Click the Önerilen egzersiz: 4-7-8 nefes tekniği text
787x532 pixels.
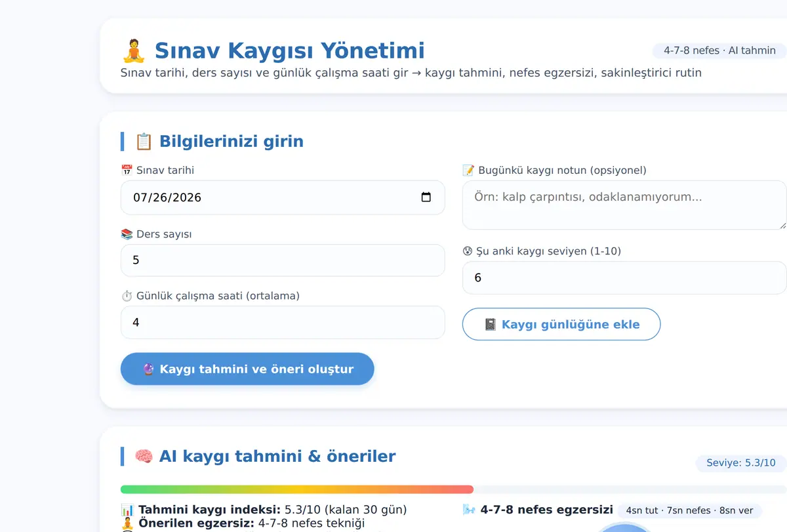tap(251, 523)
